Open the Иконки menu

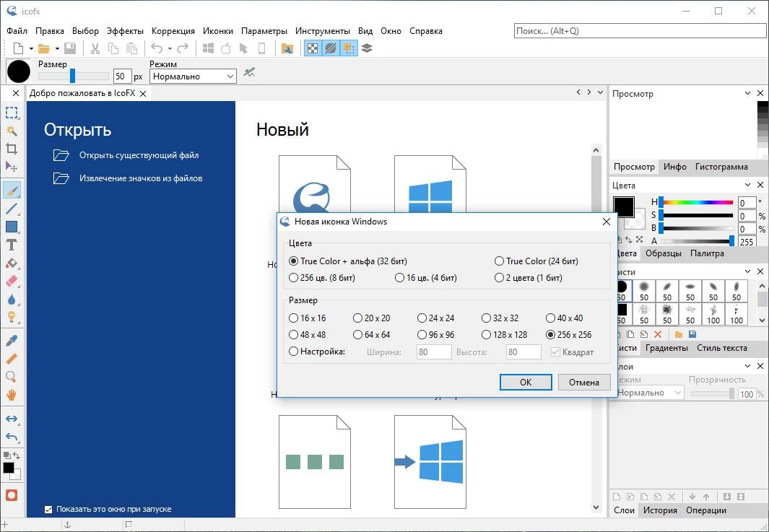[x=218, y=31]
